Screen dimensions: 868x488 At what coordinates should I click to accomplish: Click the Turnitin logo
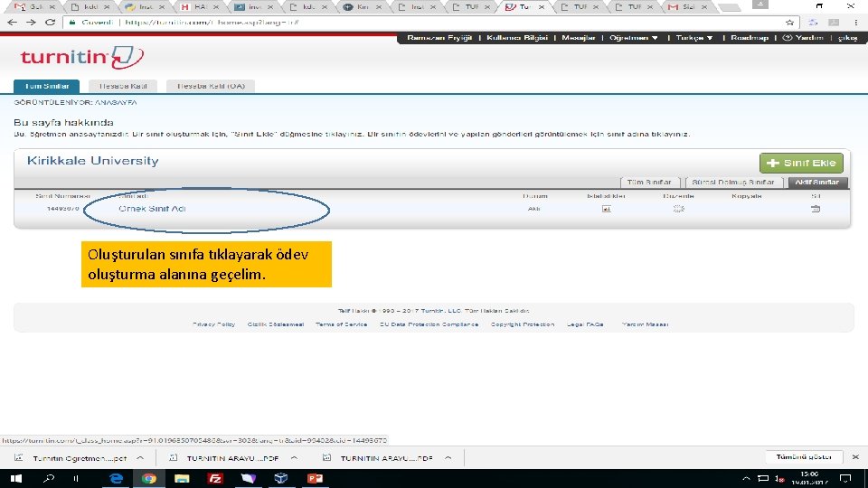click(x=82, y=57)
